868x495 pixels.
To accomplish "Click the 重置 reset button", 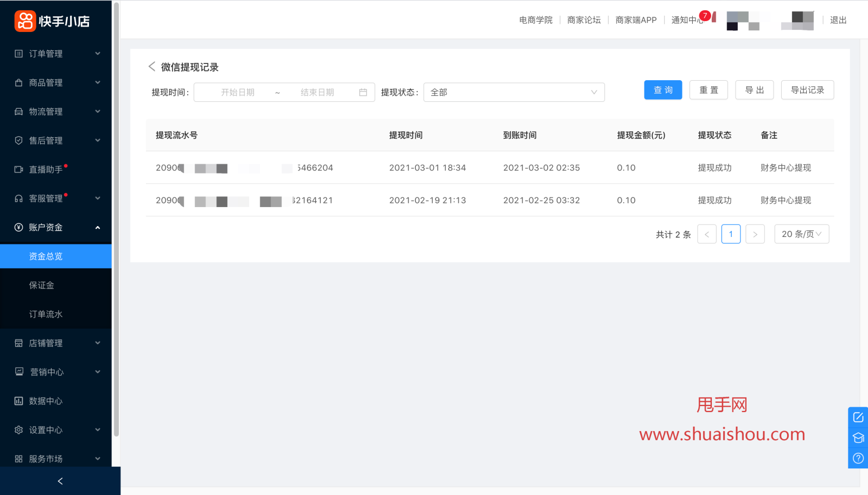I will pyautogui.click(x=709, y=90).
